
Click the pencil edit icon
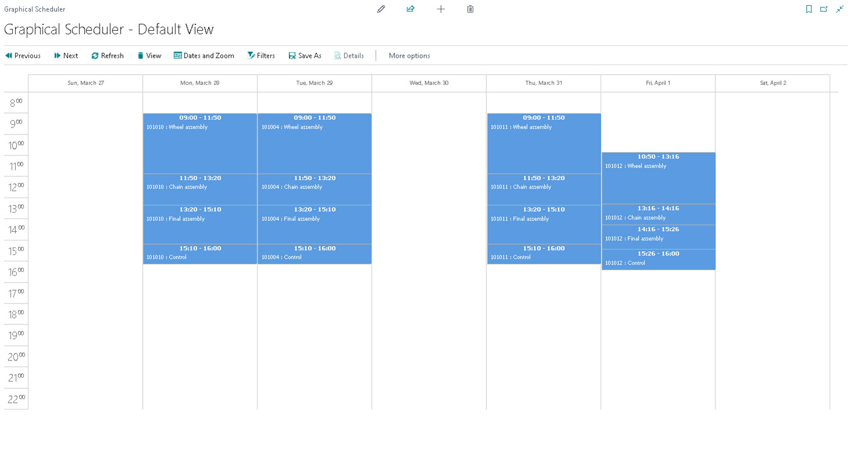coord(381,9)
